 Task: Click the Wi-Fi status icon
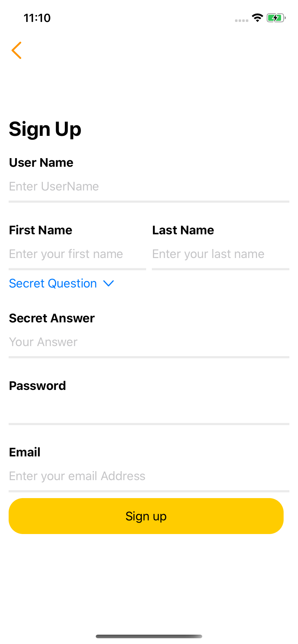[257, 18]
